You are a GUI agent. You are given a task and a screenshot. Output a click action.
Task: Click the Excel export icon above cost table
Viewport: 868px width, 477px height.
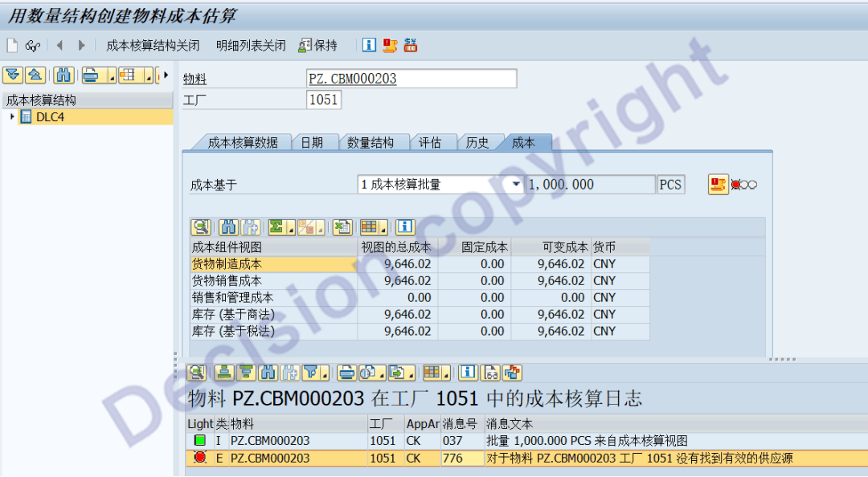tap(343, 227)
